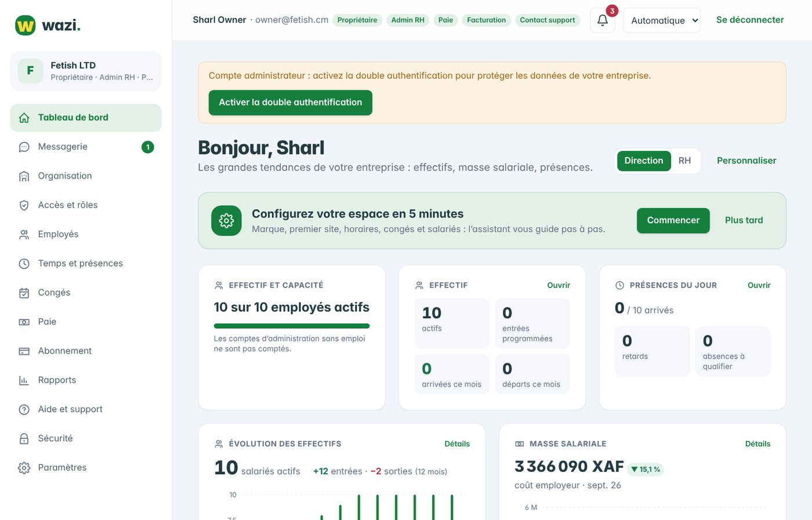Open the Fetish LTD company switcher
The height and width of the screenshot is (520, 812).
[x=86, y=71]
